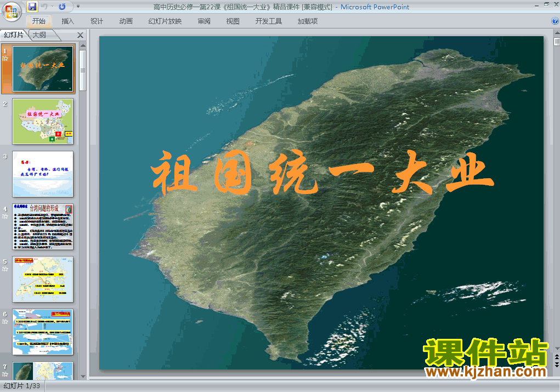Undo the last action
This screenshot has width=560, height=392.
coord(44,7)
